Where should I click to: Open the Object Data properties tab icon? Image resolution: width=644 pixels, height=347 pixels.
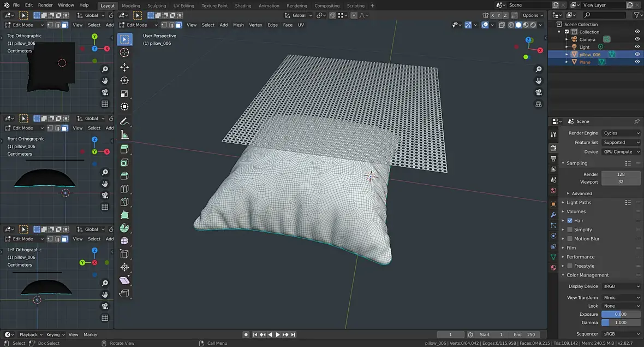(553, 257)
